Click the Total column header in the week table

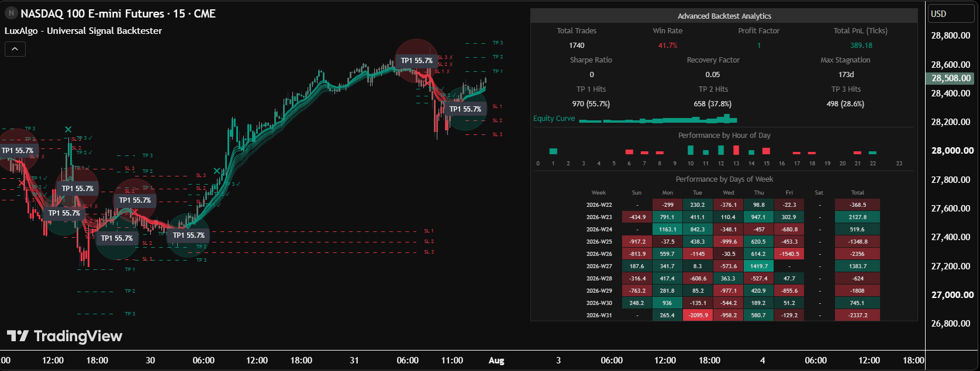pyautogui.click(x=857, y=193)
